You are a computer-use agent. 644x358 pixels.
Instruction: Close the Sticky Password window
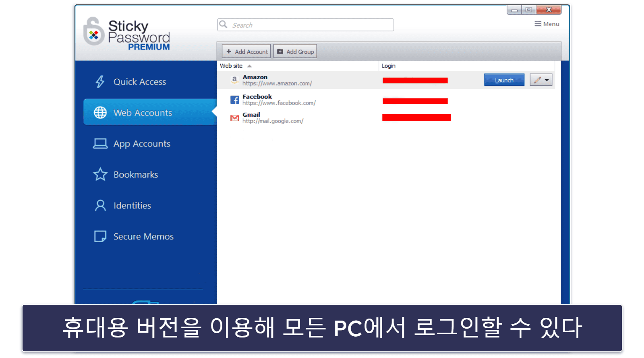(x=549, y=10)
